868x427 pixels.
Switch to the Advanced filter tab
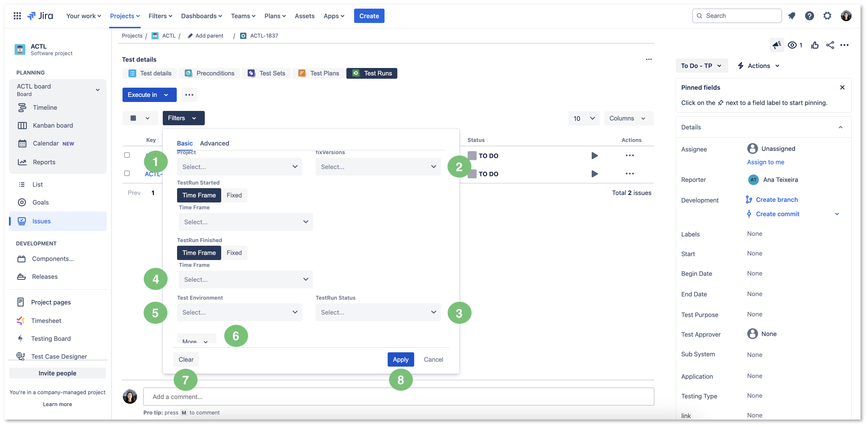pos(214,143)
